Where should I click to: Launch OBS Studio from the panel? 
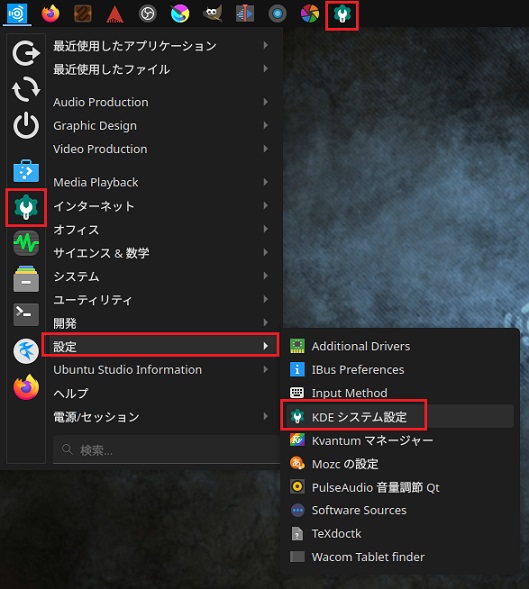coord(148,14)
